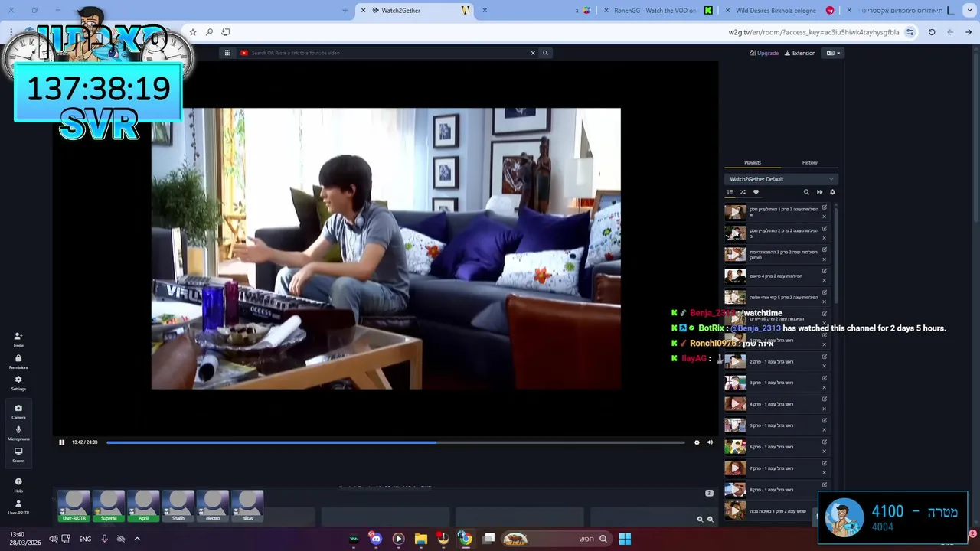
Task: Open the Windows Start menu
Action: tap(625, 539)
